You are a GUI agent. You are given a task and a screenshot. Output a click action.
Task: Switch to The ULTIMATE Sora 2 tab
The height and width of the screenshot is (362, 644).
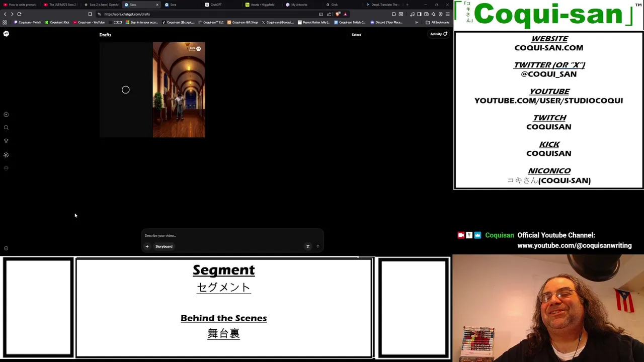pos(60,5)
